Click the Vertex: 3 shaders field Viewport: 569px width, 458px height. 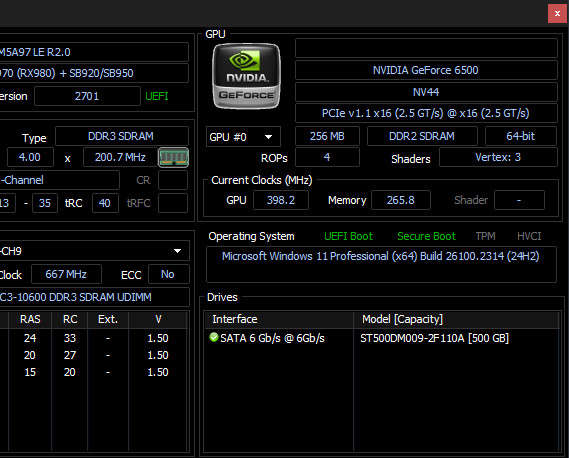tap(498, 157)
